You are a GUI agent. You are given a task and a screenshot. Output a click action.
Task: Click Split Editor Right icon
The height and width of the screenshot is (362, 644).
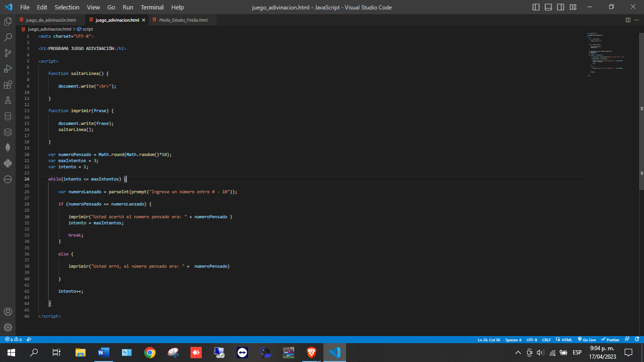point(628,20)
